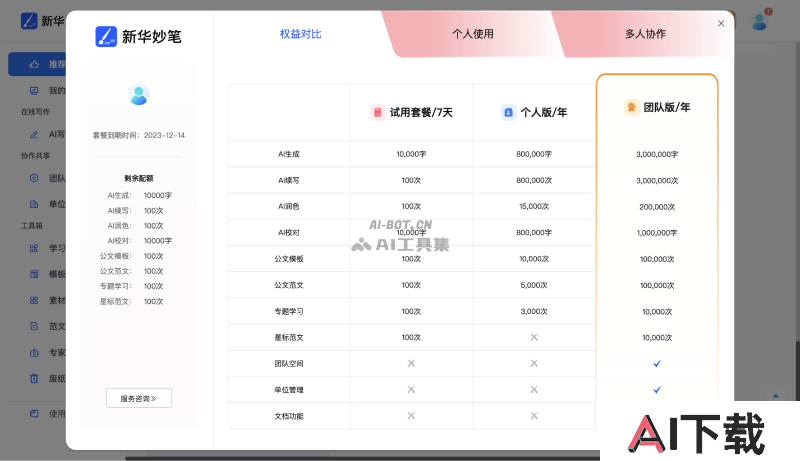Select the 试用套餐/7天 column header

tap(411, 112)
